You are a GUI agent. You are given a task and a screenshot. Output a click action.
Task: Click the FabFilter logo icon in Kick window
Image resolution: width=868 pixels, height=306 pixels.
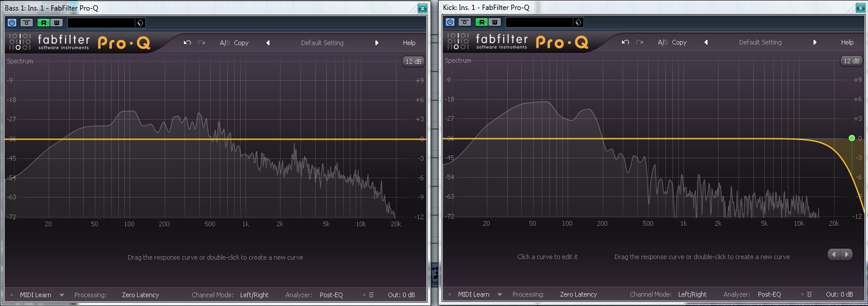458,42
